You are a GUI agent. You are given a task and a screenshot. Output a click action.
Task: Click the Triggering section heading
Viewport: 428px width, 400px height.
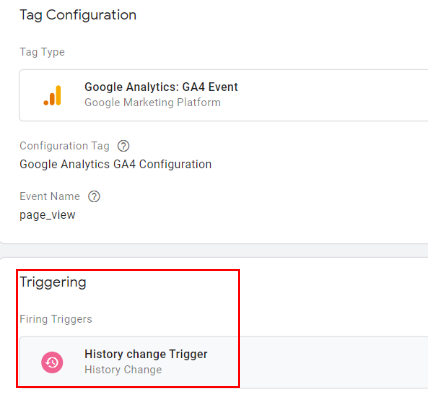tap(53, 282)
